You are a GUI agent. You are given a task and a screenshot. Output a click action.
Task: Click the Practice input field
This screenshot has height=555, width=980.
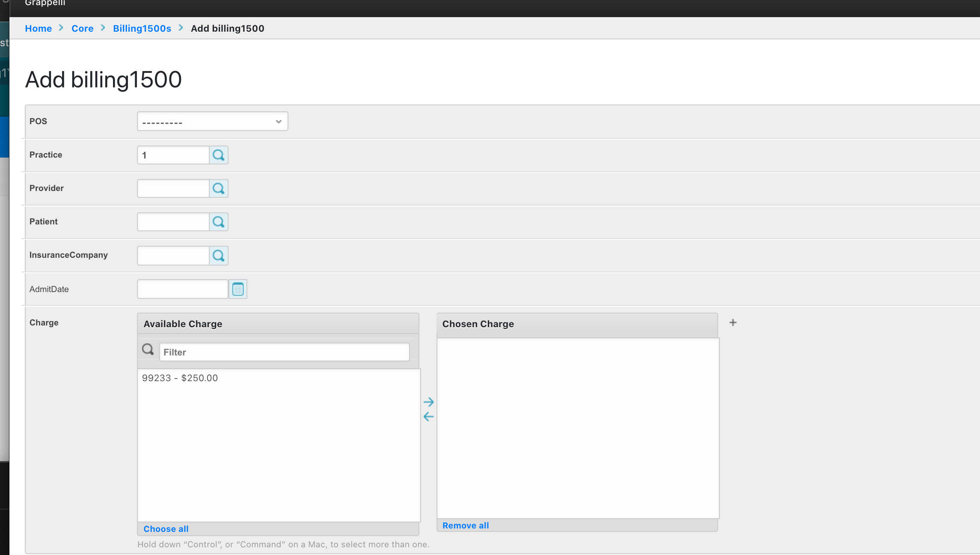click(172, 155)
